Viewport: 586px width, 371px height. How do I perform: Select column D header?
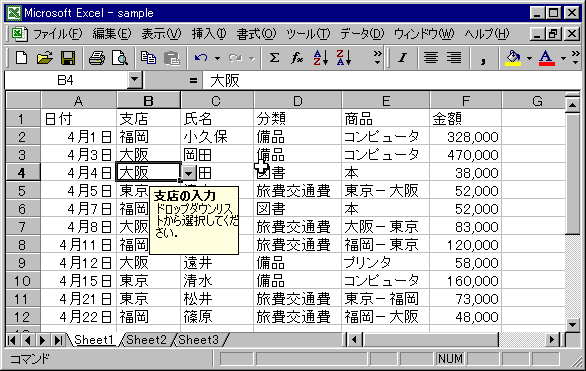click(x=297, y=101)
